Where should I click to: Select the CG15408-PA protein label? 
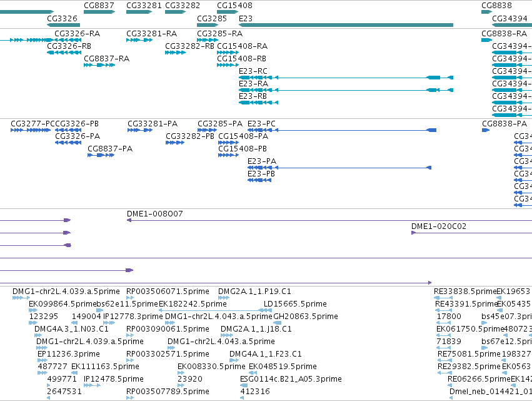tap(243, 136)
